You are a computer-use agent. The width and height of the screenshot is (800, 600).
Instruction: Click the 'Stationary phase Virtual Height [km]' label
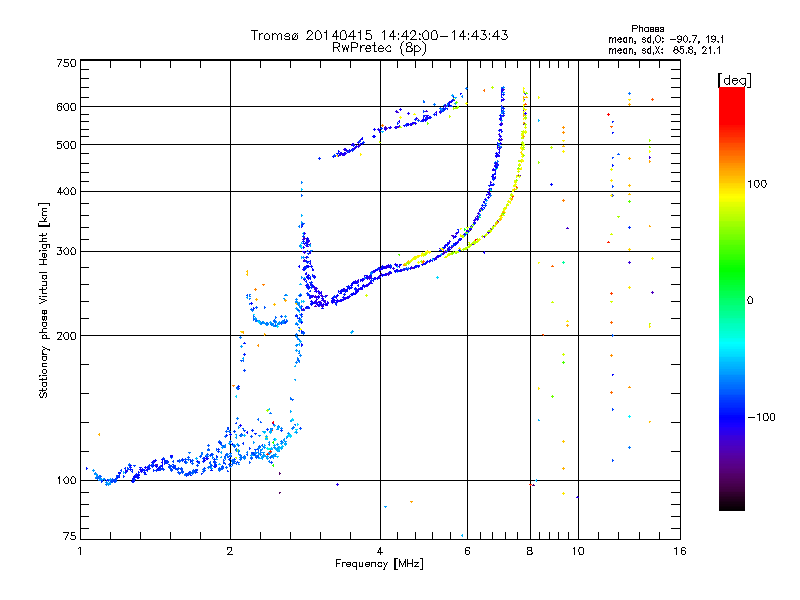[43, 300]
